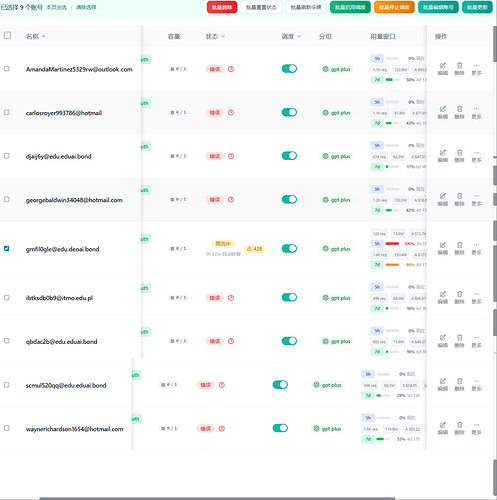Show error details icon for AmandaMartinez5329rw row
The width and height of the screenshot is (497, 500).
231,69
